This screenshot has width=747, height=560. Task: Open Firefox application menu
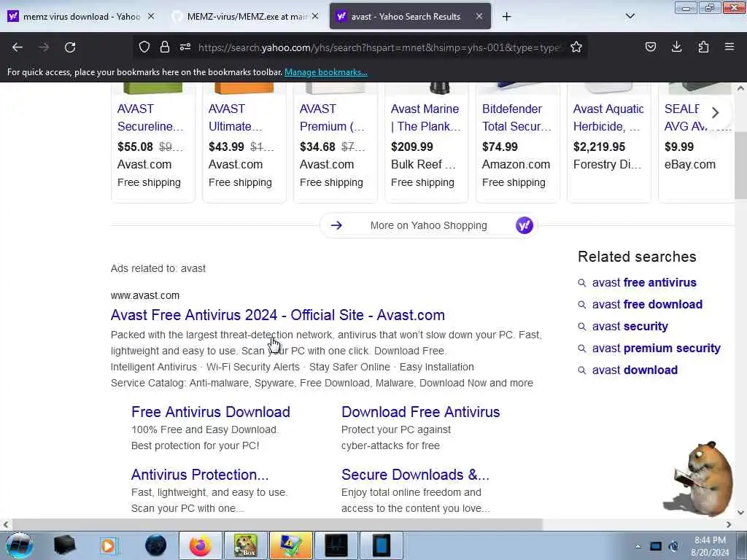pyautogui.click(x=729, y=47)
